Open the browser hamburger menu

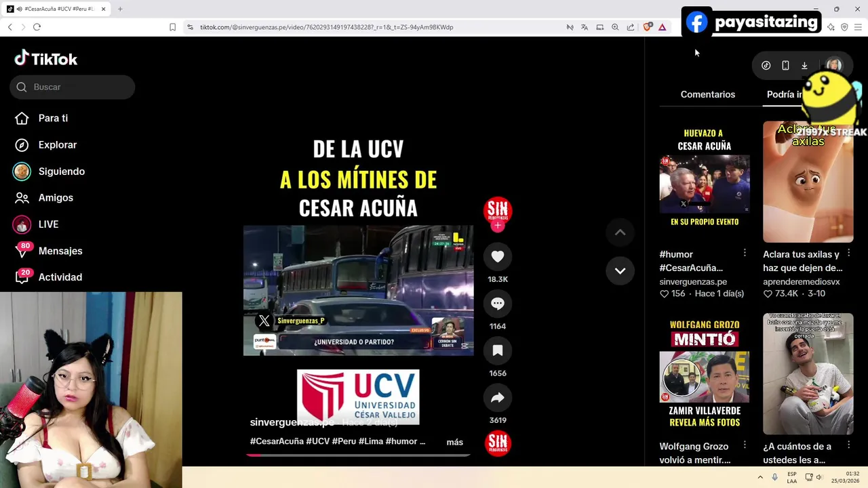coord(858,27)
